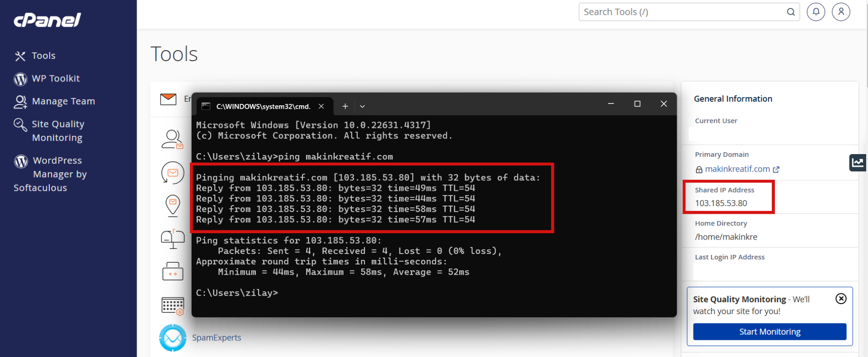Close the terminal window
This screenshot has width=868, height=357.
[x=664, y=104]
